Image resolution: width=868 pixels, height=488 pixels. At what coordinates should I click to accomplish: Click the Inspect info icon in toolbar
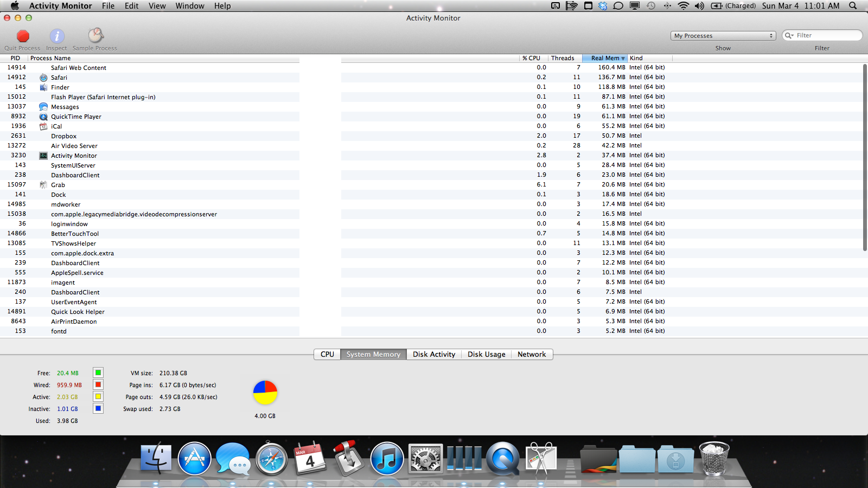click(57, 36)
